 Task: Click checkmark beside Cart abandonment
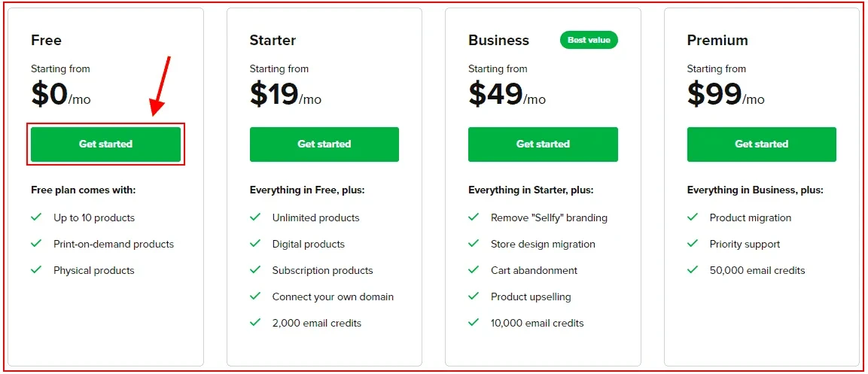(474, 270)
